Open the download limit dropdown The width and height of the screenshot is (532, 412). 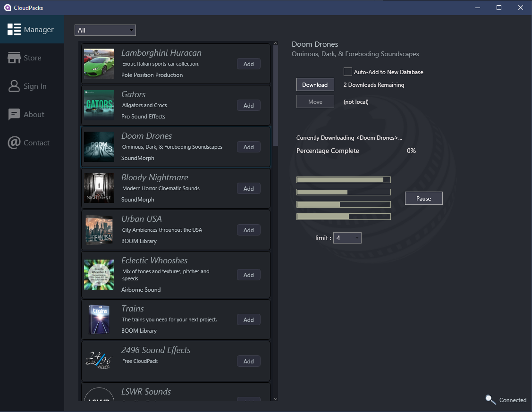[347, 238]
